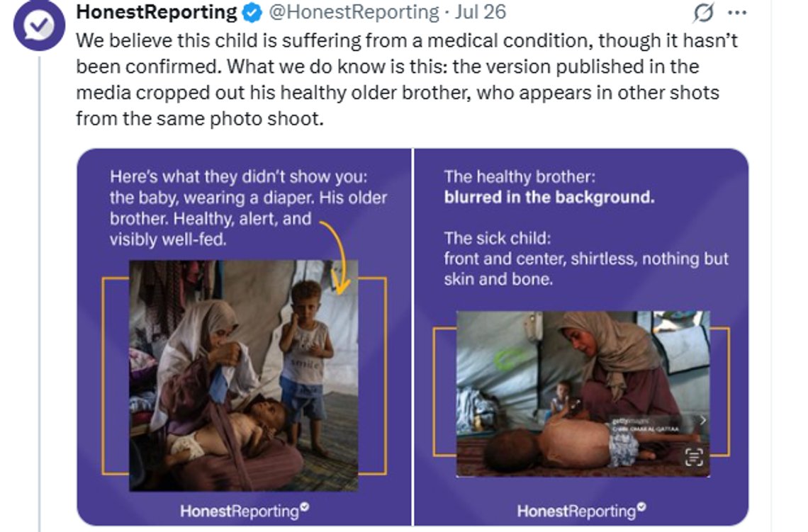This screenshot has height=532, width=808.
Task: Click the HonestReporting display name
Action: pos(157,12)
